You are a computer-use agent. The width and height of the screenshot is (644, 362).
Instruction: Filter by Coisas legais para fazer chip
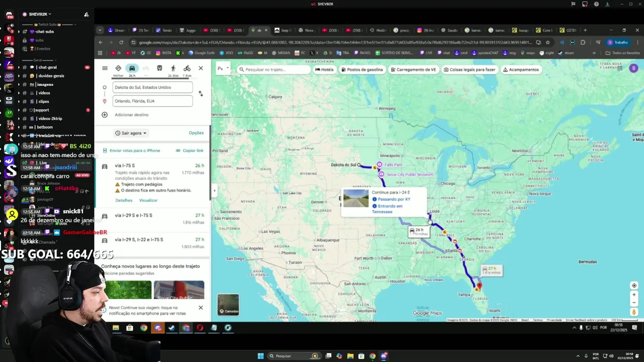(470, 69)
